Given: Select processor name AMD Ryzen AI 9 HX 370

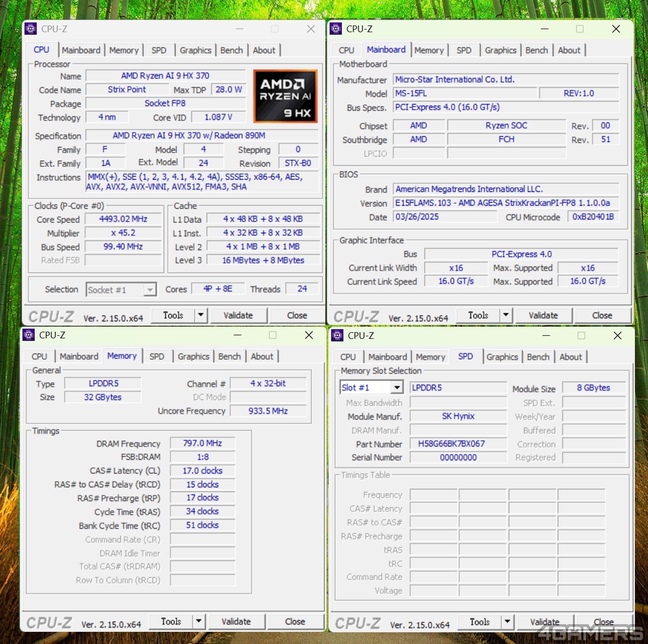Looking at the screenshot, I should tap(166, 76).
